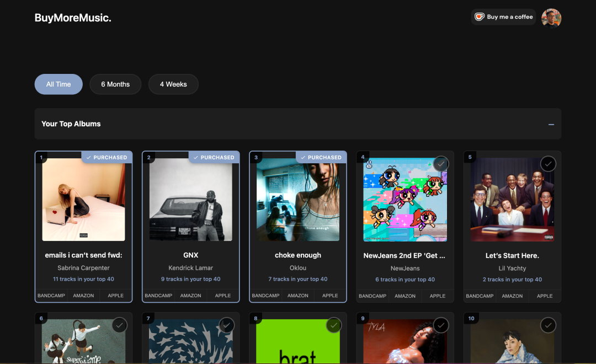Viewport: 596px width, 364px height.
Task: Click PURCHASED badge on choke enough
Action: 321,157
